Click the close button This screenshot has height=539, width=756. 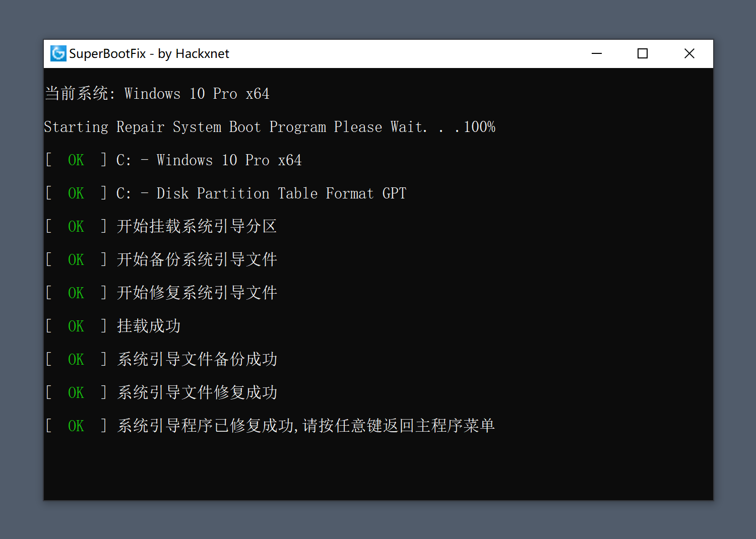click(689, 53)
